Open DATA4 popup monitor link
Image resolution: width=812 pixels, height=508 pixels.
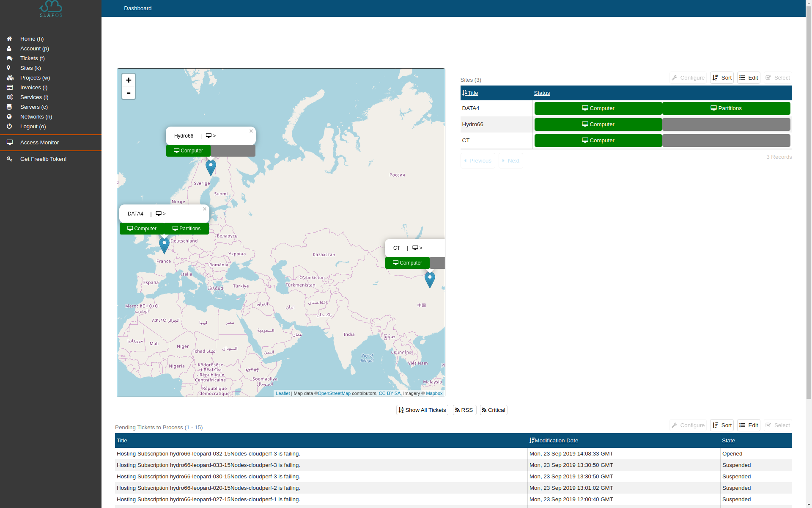pyautogui.click(x=161, y=214)
